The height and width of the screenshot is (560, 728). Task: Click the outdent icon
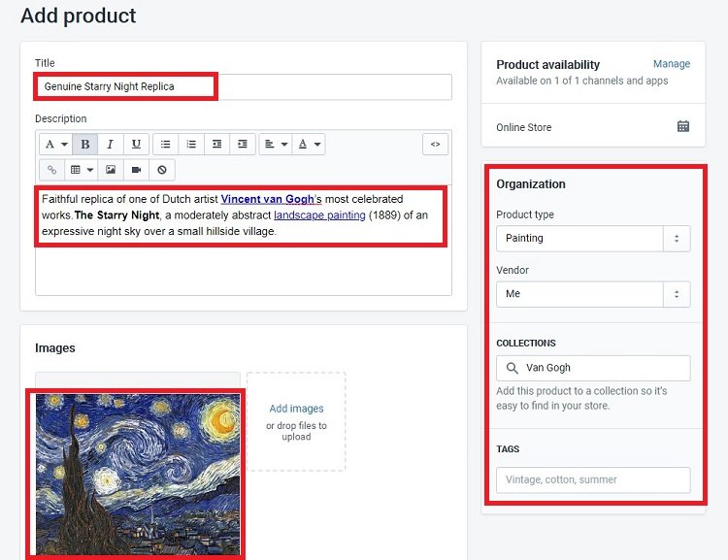point(216,144)
